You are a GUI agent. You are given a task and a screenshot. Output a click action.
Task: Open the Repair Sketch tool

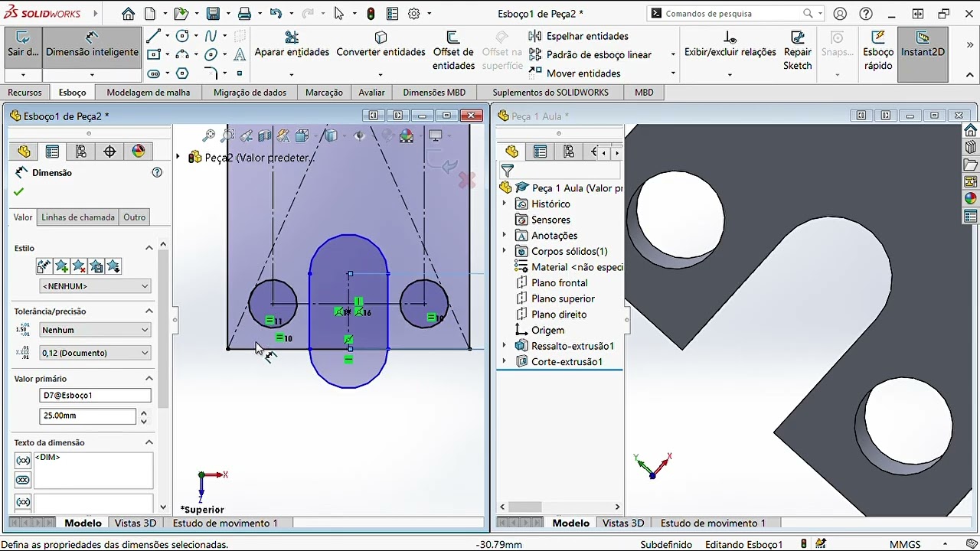tap(797, 50)
